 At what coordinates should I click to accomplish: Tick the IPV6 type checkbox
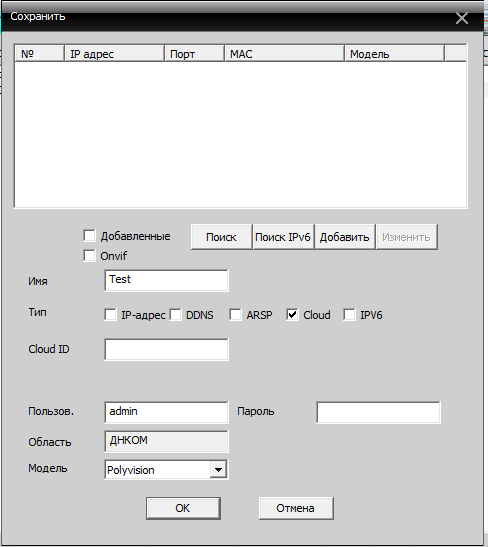pyautogui.click(x=349, y=315)
